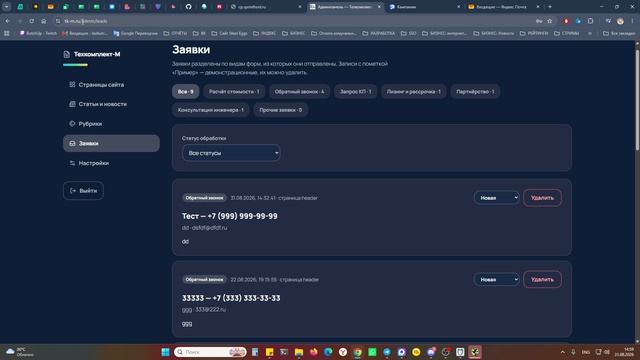The width and height of the screenshot is (640, 360).
Task: Show hidden system tray icons
Action: (x=562, y=352)
